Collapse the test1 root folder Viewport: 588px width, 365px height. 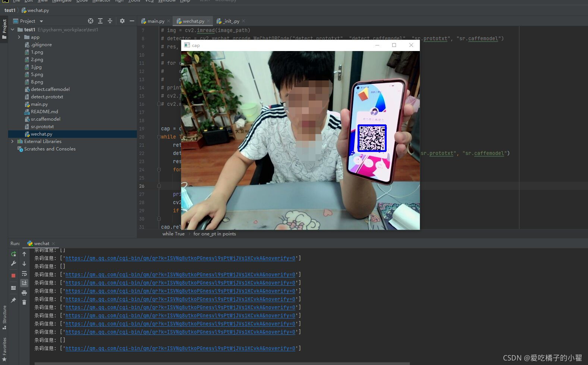click(x=13, y=29)
